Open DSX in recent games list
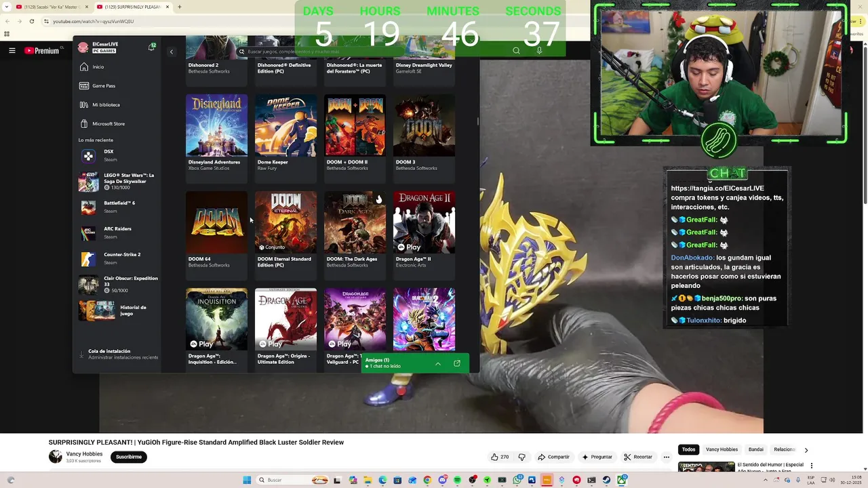868x488 pixels. point(117,155)
